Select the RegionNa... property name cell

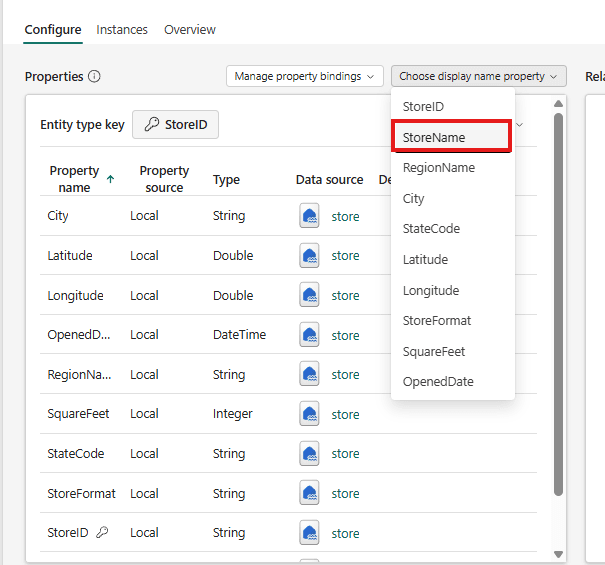click(x=79, y=374)
